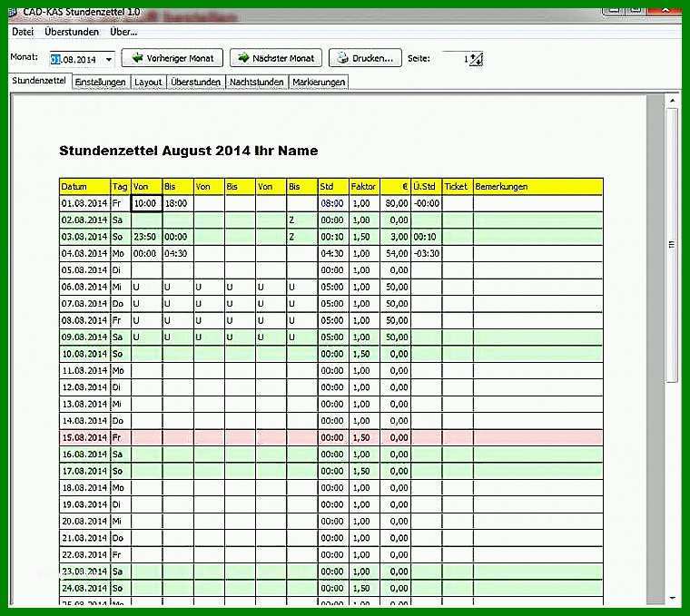
Task: Click the 23:50 cell on 03.08.2014
Action: (x=146, y=237)
